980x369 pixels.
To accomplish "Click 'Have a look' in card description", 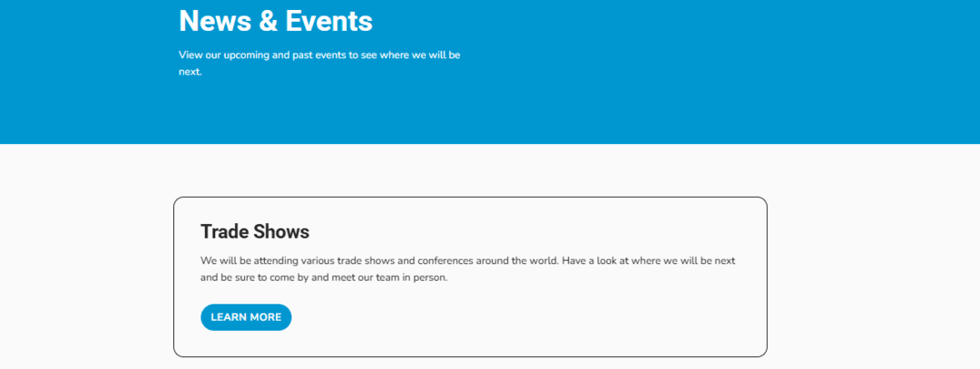I will pos(591,261).
